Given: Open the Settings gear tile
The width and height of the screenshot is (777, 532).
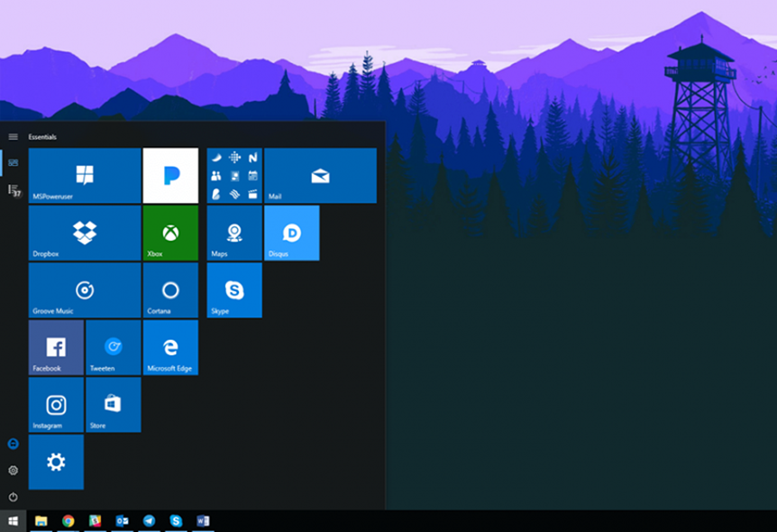Looking at the screenshot, I should tap(56, 462).
